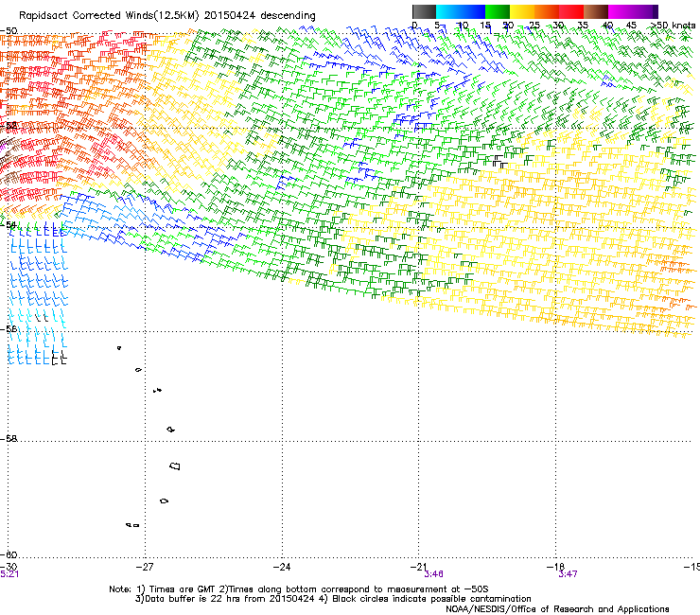Viewport: 700px width, 615px height.
Task: Click the orange 25-30 knots color band
Action: tap(547, 11)
